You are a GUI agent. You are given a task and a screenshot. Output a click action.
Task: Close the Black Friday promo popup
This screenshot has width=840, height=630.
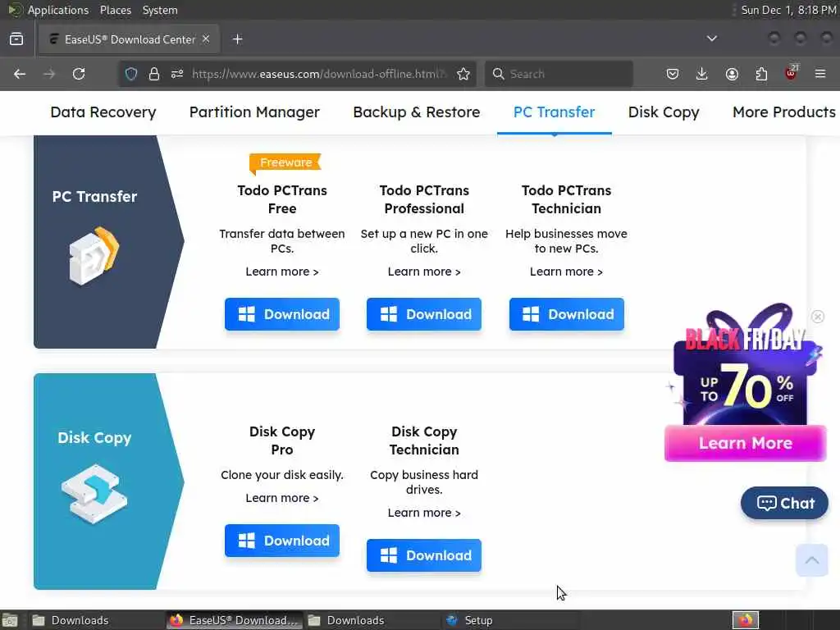pos(818,317)
